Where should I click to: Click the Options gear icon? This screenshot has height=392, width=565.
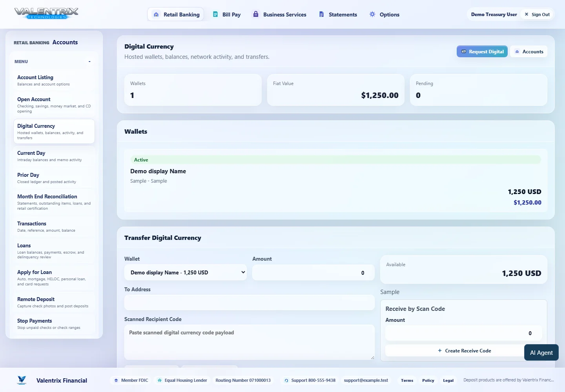(x=372, y=14)
